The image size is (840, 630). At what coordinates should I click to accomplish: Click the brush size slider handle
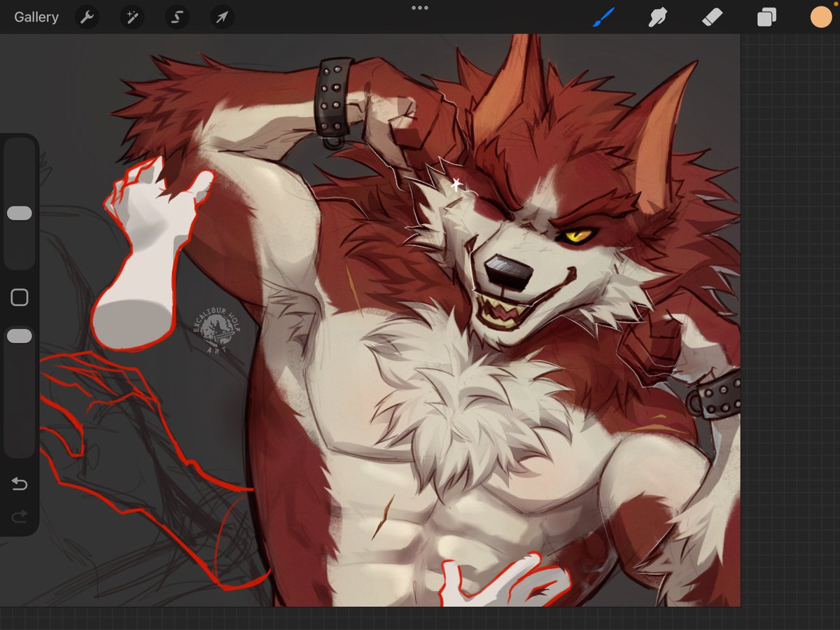[x=20, y=213]
